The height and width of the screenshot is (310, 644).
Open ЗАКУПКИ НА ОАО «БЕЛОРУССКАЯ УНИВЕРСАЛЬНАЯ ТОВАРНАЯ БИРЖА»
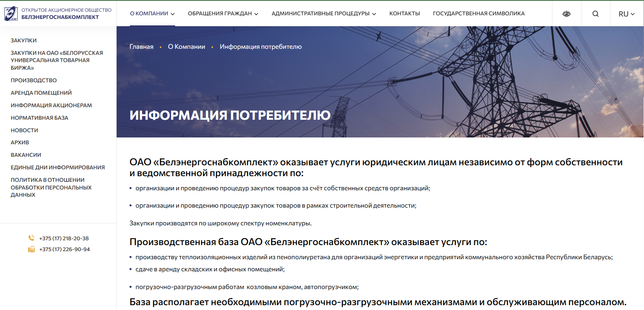click(57, 60)
